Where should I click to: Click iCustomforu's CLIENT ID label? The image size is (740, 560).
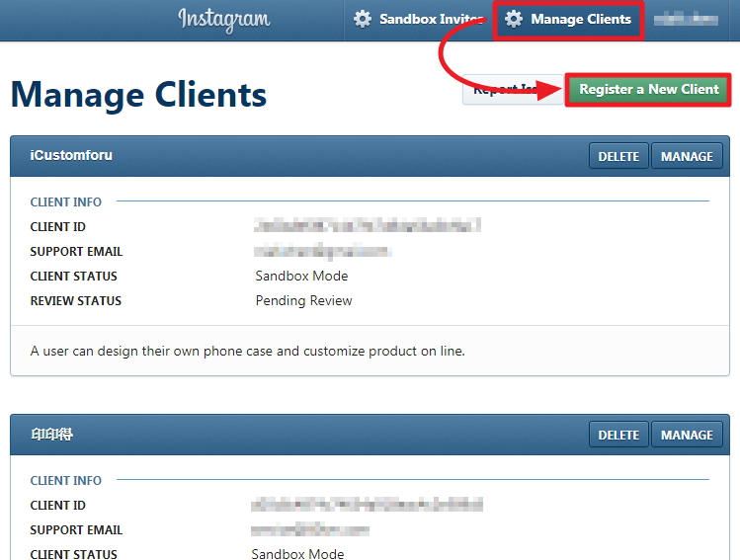(x=58, y=227)
